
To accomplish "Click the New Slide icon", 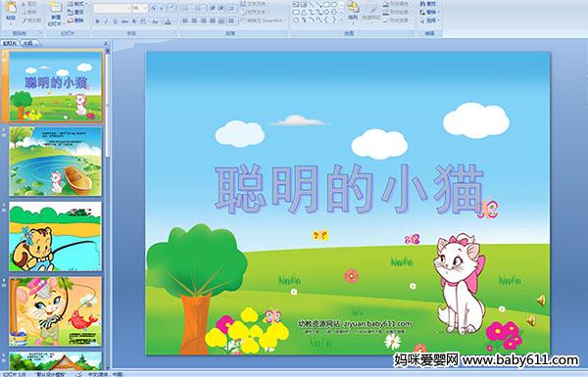I will [56, 13].
